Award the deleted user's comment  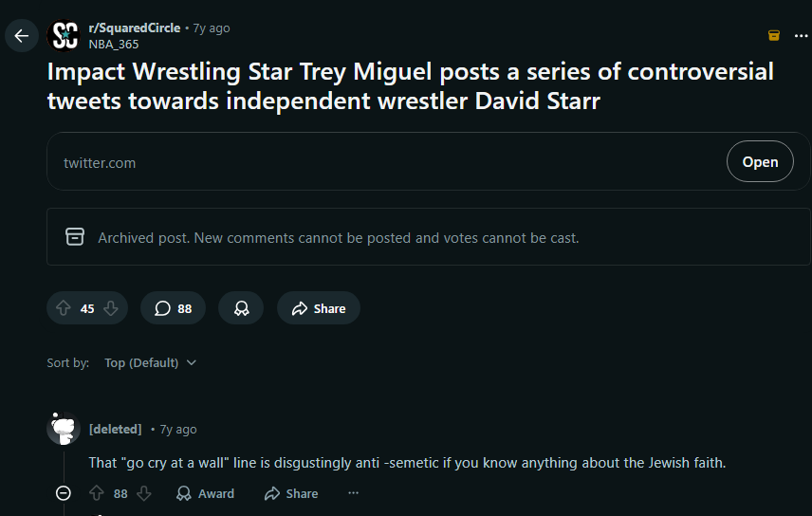(205, 493)
